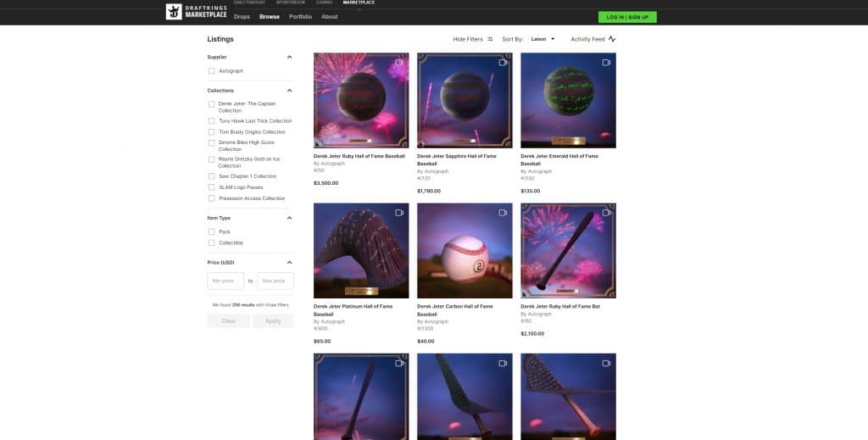
Task: Click video icon on Emerald Hall of Fame Baseball
Action: (606, 63)
